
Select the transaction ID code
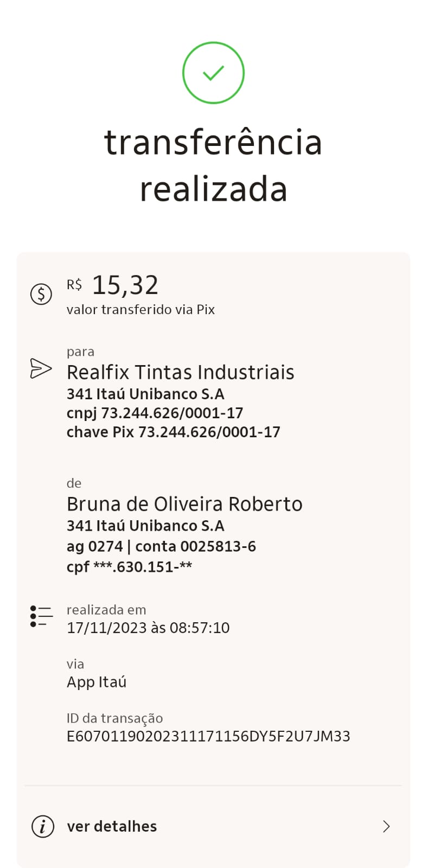208,736
